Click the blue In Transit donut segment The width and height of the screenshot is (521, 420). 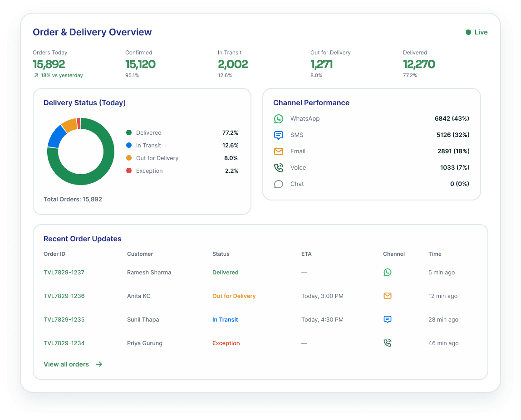56,137
